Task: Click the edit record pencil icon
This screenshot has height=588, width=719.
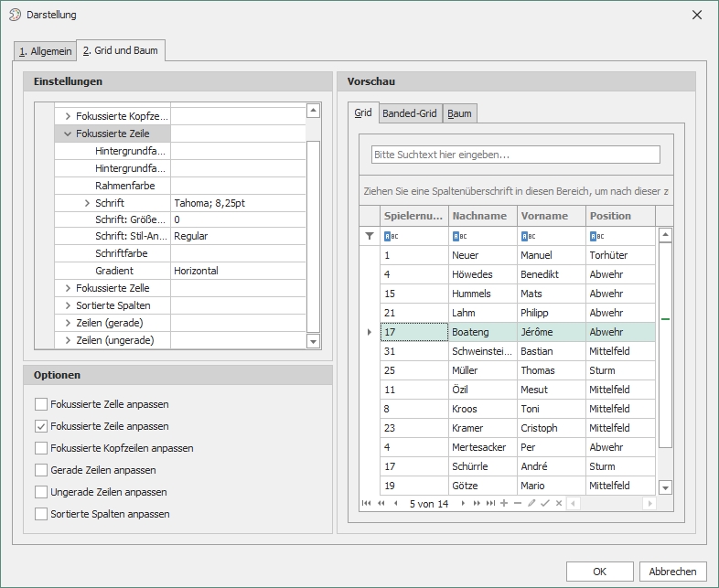Action: (531, 504)
